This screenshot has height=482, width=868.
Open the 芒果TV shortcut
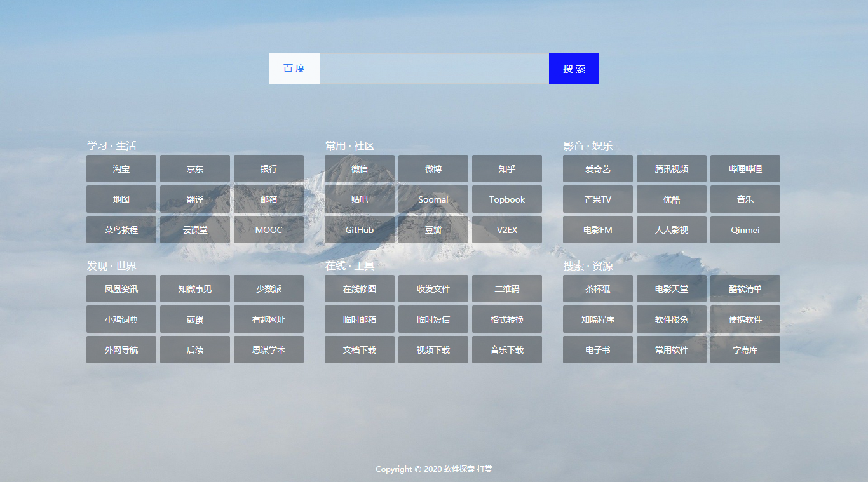pos(598,199)
